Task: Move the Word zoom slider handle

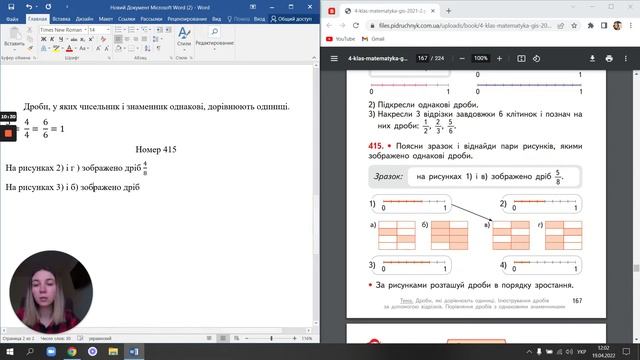Action: pos(271,338)
